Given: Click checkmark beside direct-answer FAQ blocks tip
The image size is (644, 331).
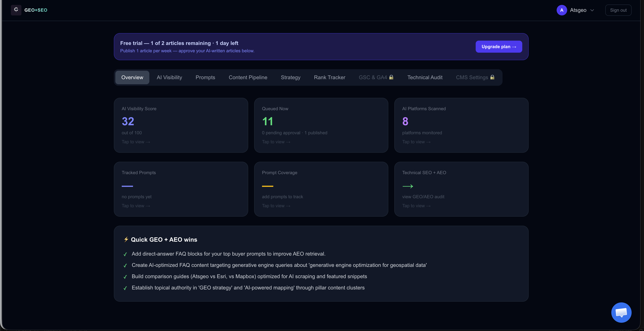Looking at the screenshot, I should 125,254.
